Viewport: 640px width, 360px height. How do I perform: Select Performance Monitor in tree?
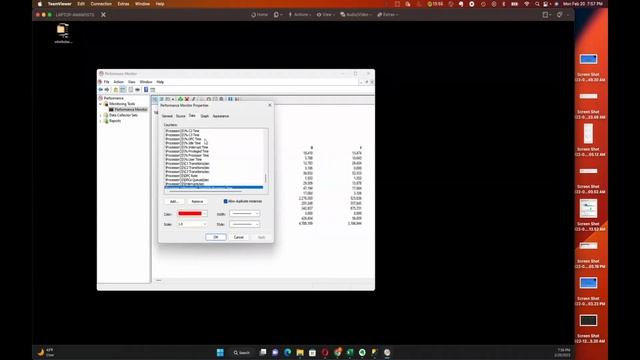point(128,110)
